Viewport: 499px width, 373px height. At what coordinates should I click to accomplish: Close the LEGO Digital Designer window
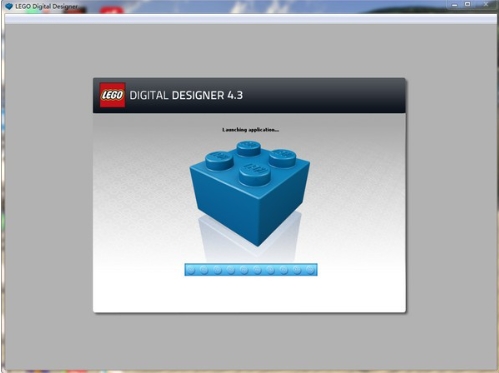[x=486, y=4]
